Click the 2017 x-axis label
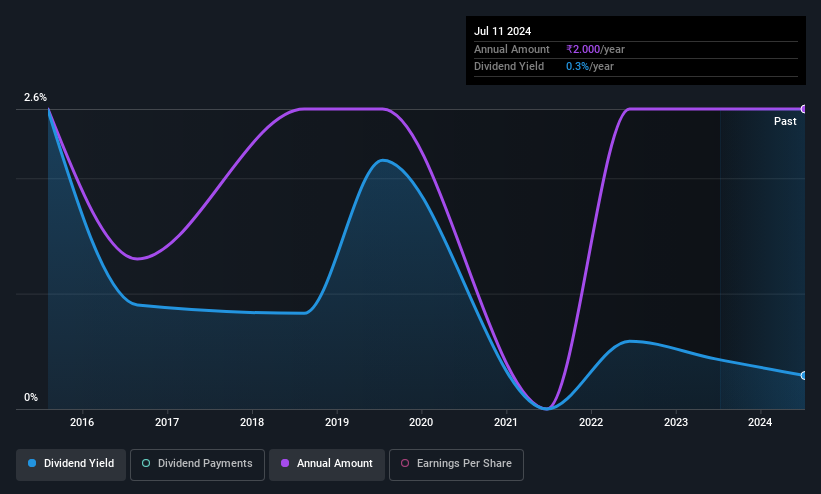The height and width of the screenshot is (494, 821). pos(167,422)
